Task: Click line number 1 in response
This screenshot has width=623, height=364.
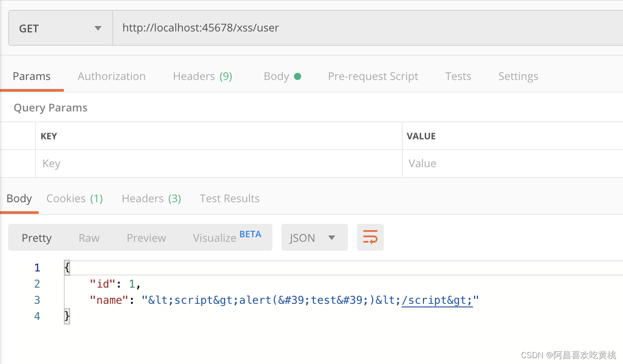Action: (x=37, y=268)
